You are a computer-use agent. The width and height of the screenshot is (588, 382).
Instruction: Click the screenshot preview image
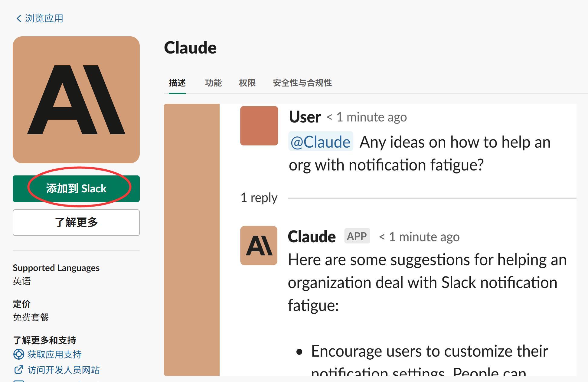[370, 240]
